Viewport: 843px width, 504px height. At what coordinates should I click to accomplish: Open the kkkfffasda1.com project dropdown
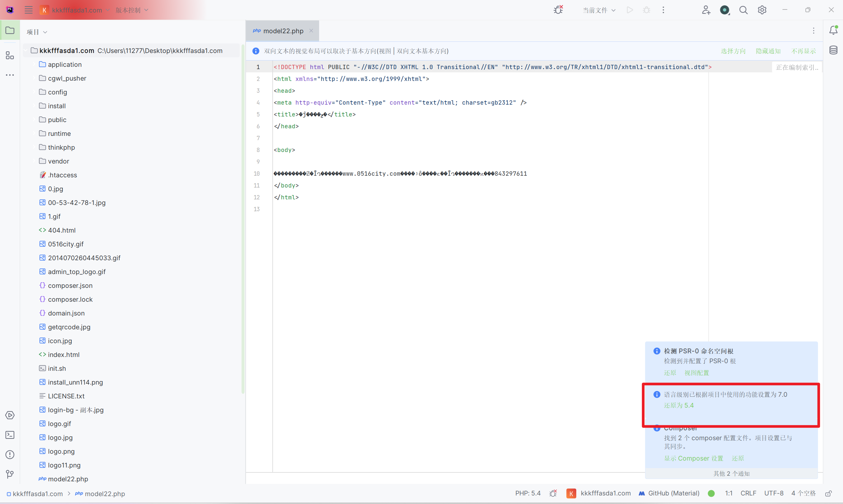click(x=75, y=10)
